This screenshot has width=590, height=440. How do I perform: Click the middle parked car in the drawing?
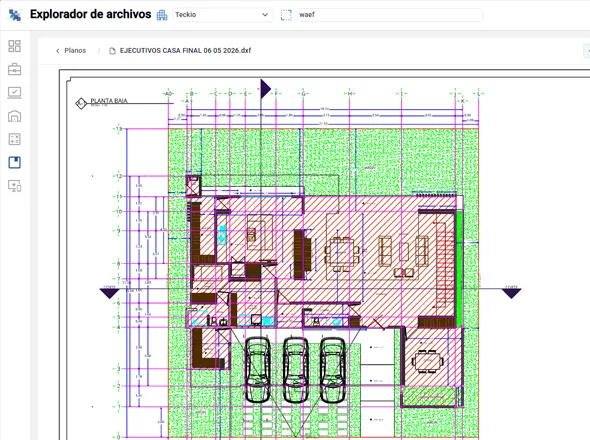(x=296, y=370)
